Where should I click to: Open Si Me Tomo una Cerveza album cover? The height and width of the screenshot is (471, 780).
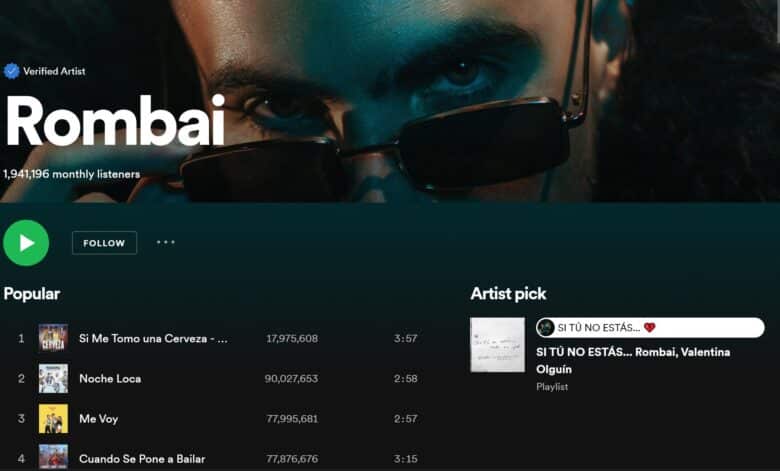pos(53,338)
